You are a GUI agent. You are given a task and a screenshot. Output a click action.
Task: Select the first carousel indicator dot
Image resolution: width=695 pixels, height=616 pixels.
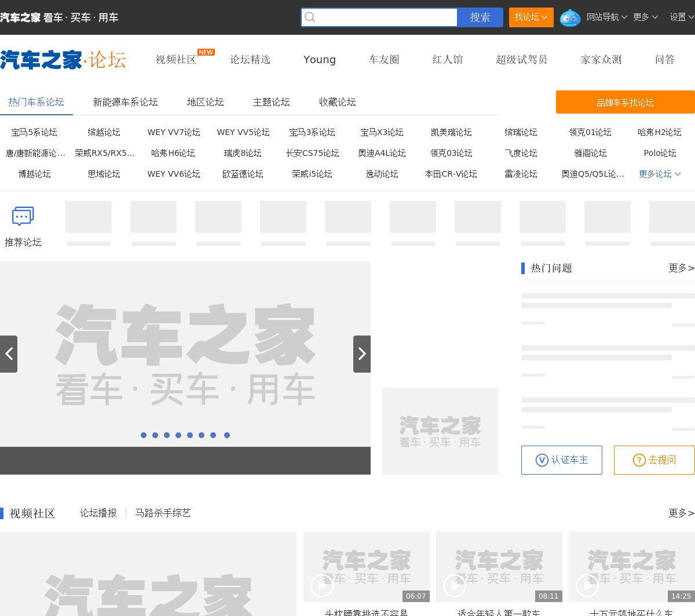click(x=144, y=435)
